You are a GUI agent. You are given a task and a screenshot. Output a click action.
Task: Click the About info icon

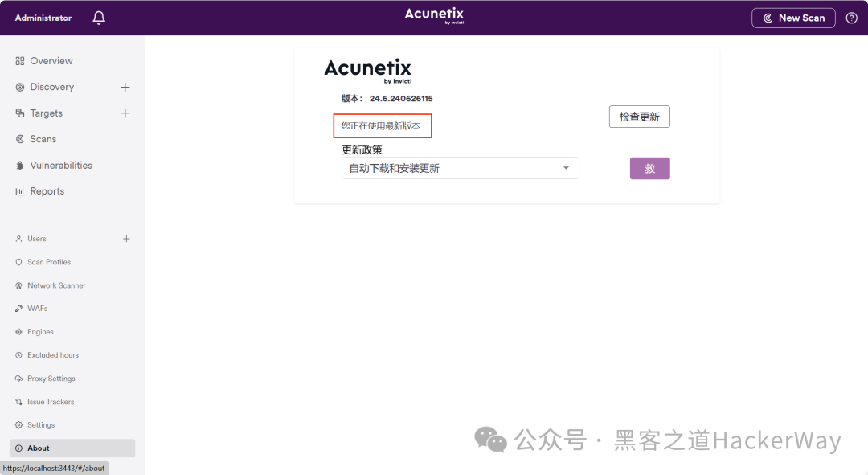18,448
